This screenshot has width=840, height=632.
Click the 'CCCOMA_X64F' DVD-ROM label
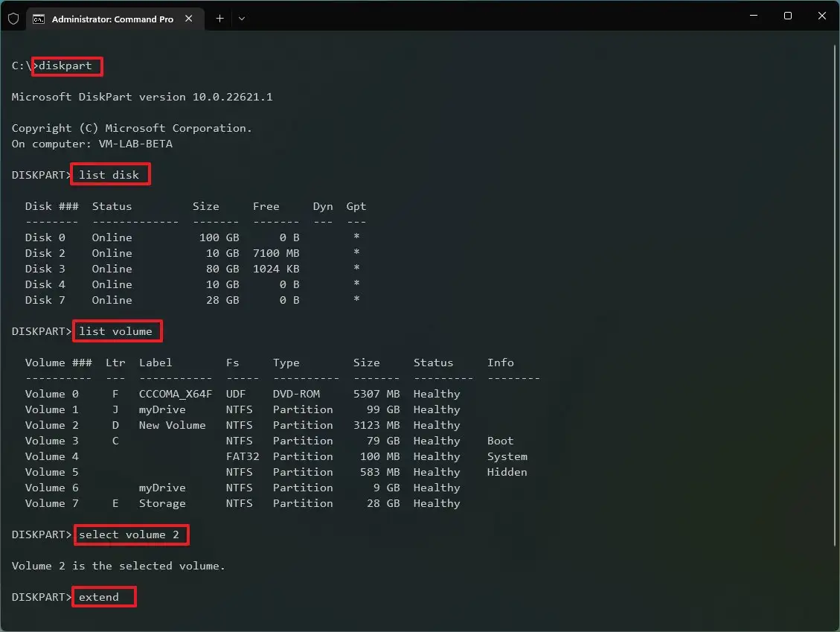pos(175,394)
